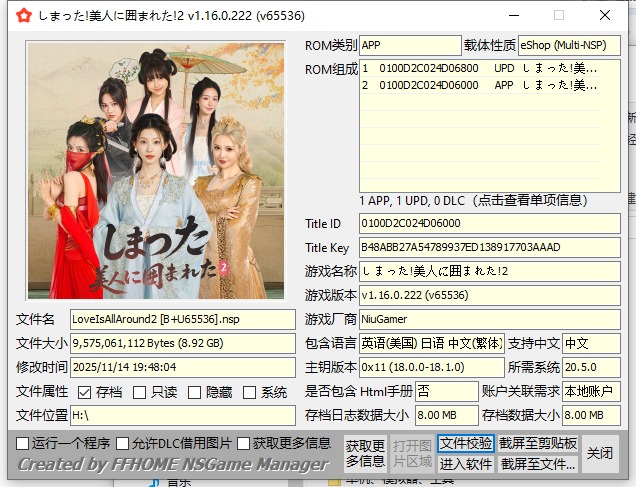Click the 文件校验 button
Image resolution: width=636 pixels, height=487 pixels.
click(x=465, y=443)
